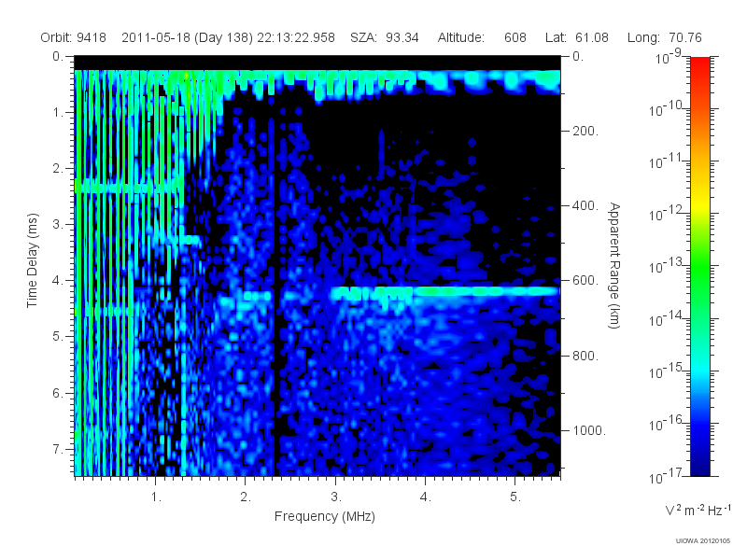747x560 pixels.
Task: Click the frequency tick label '2.'
Action: (x=246, y=497)
